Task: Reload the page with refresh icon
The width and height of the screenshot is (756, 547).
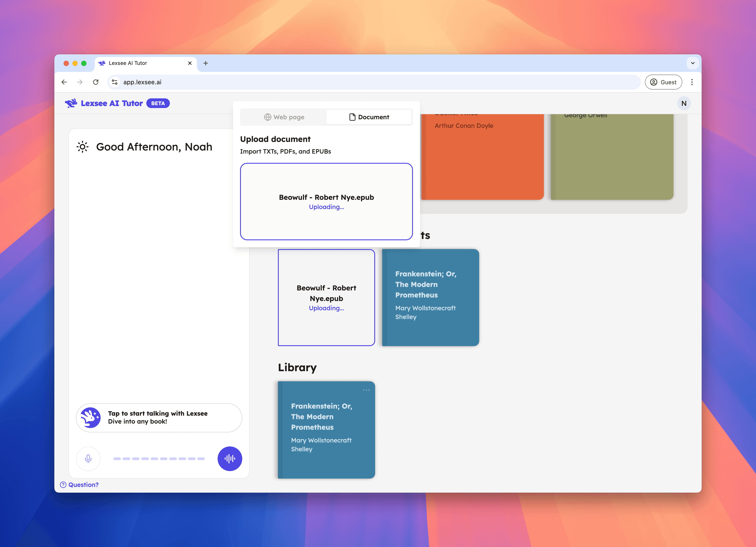Action: [x=96, y=82]
